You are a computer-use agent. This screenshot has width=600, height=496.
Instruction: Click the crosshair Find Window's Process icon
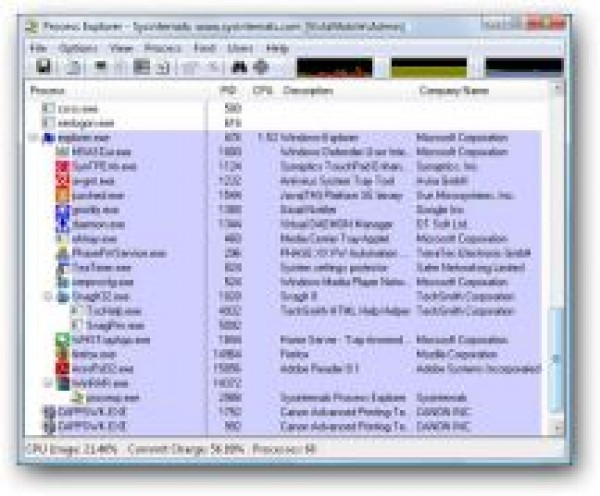point(261,67)
